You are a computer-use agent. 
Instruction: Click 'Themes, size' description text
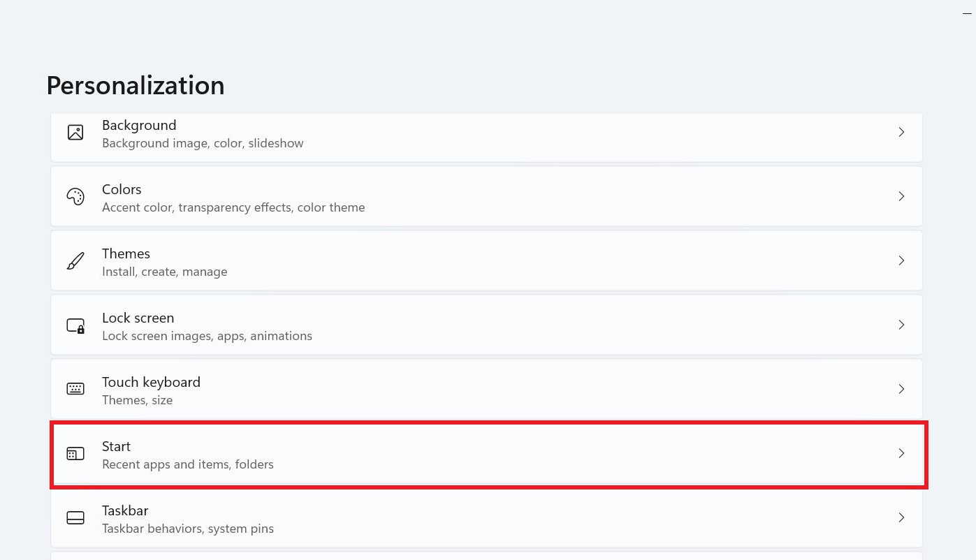point(137,400)
